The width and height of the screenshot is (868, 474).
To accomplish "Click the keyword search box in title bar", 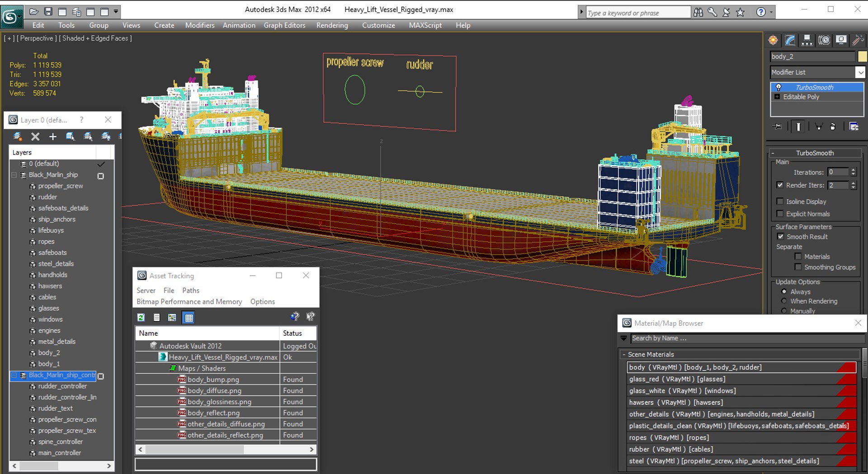I will click(638, 13).
